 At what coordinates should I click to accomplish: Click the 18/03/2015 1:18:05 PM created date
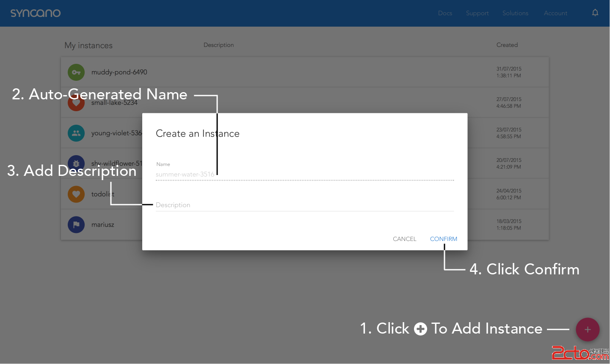click(509, 224)
